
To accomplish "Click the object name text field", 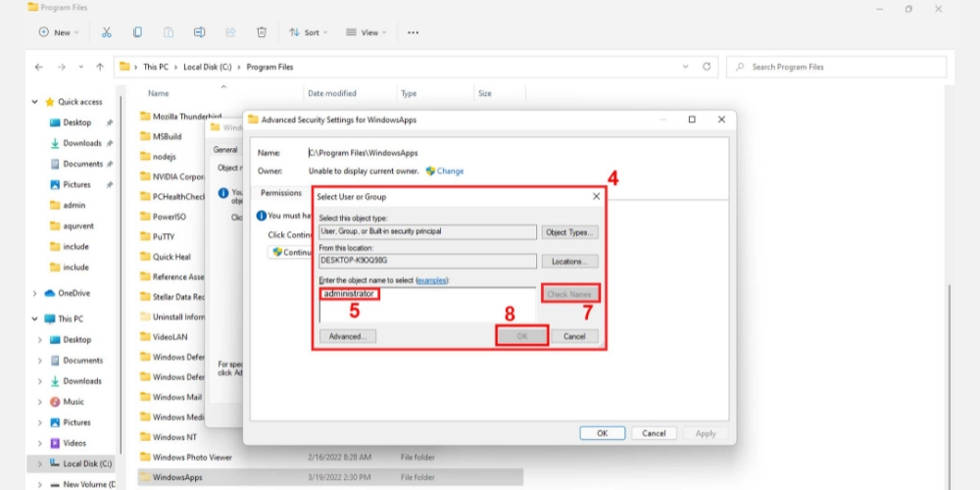I will (x=427, y=306).
